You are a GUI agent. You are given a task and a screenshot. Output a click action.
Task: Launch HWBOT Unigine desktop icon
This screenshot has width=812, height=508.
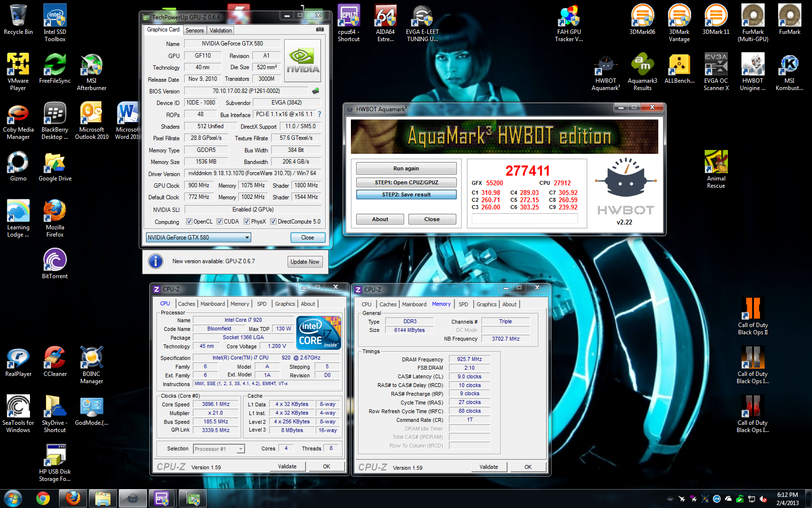(x=753, y=71)
